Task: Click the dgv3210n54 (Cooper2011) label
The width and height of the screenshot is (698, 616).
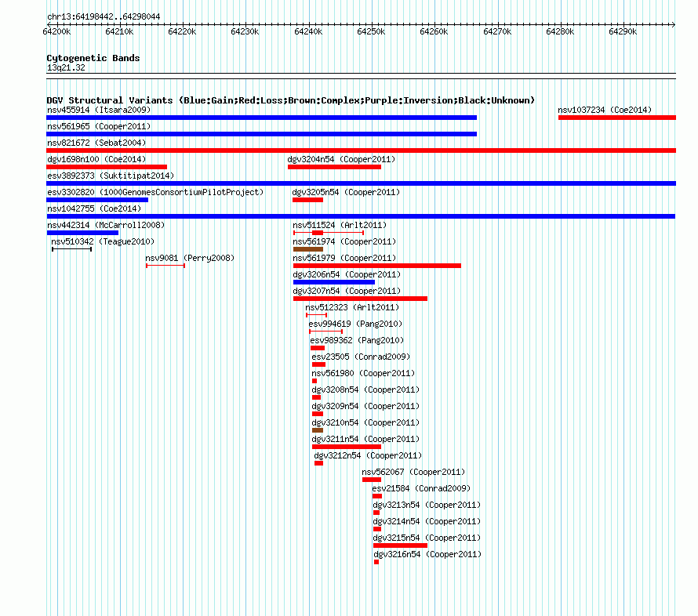Action: pyautogui.click(x=365, y=422)
